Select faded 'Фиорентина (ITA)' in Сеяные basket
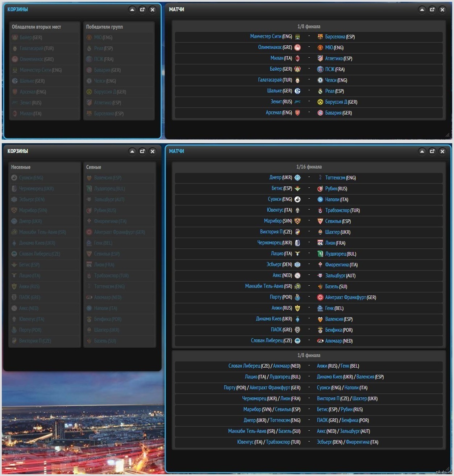This screenshot has height=476, width=454. tap(110, 221)
